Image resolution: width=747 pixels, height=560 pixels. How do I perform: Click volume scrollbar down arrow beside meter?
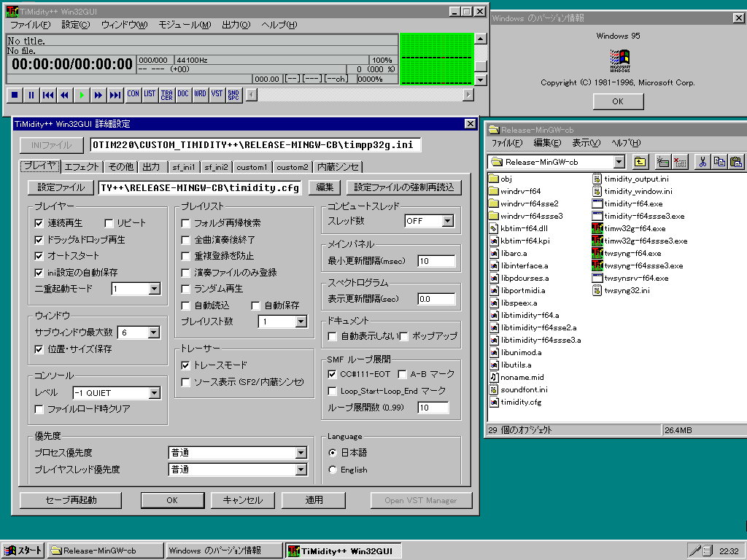[x=481, y=79]
